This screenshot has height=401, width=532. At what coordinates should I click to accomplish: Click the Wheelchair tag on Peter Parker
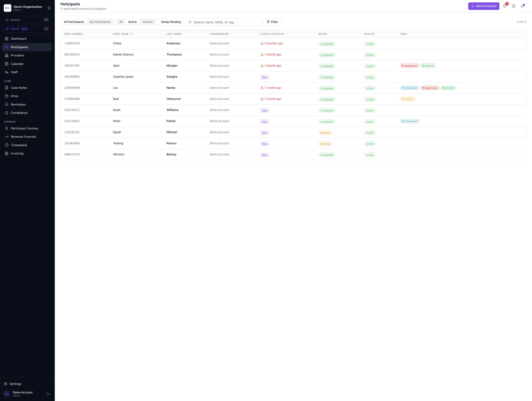tap(409, 121)
